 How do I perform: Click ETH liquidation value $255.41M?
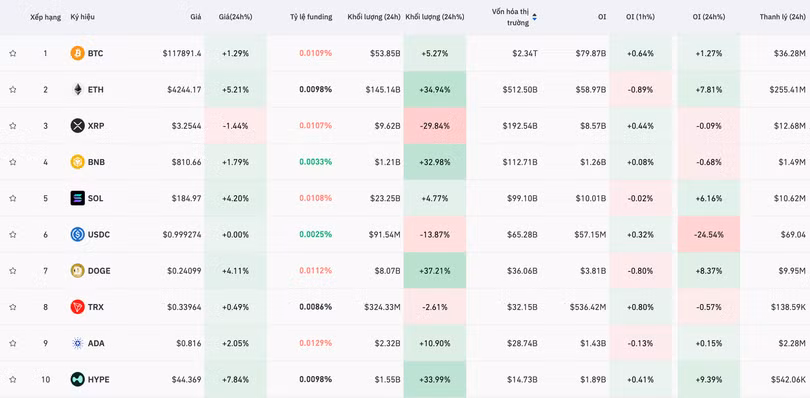click(787, 89)
